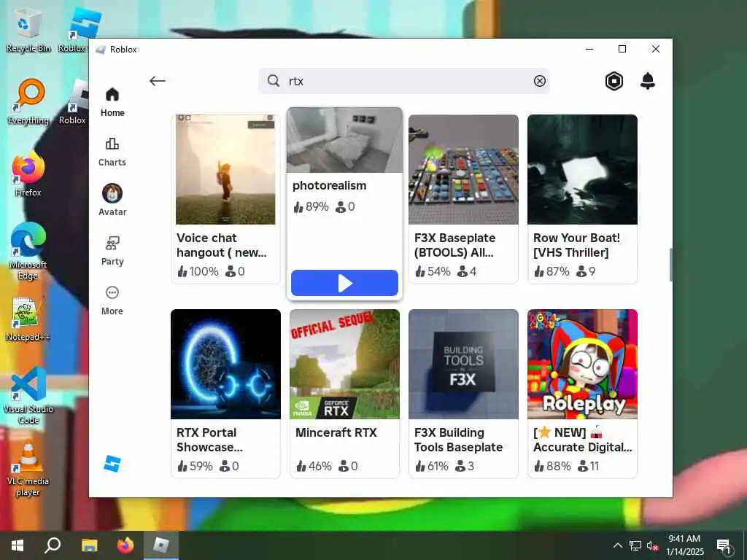This screenshot has height=560, width=747.
Task: Click 'Voice chat hangout ( new...' title
Action: click(222, 245)
